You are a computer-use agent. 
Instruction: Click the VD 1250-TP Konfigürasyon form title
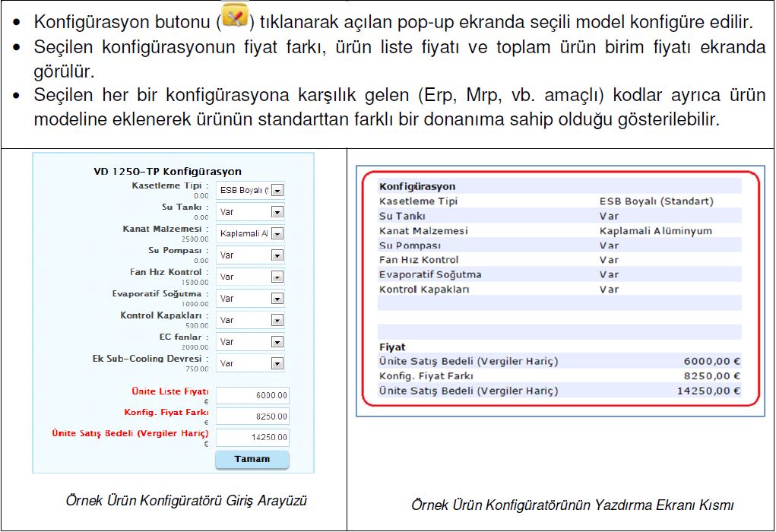coord(167,171)
